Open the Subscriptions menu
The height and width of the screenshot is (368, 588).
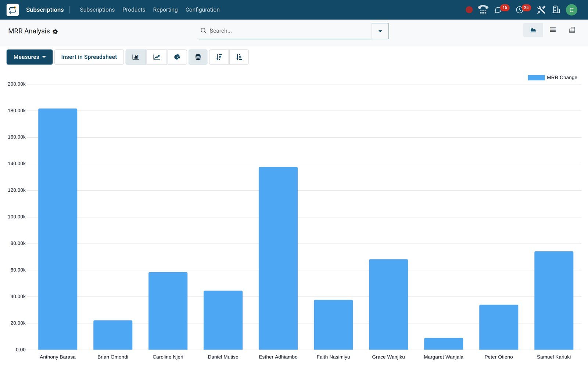point(97,10)
